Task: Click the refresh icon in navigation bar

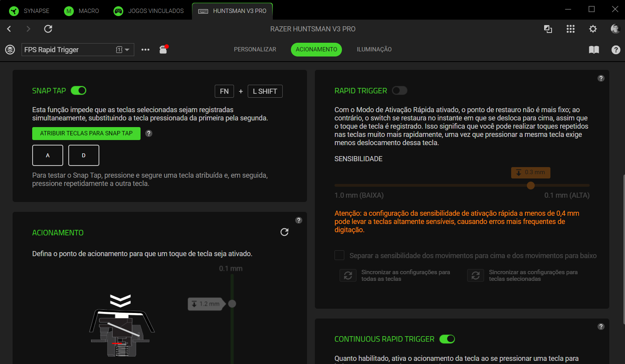Action: click(x=48, y=29)
